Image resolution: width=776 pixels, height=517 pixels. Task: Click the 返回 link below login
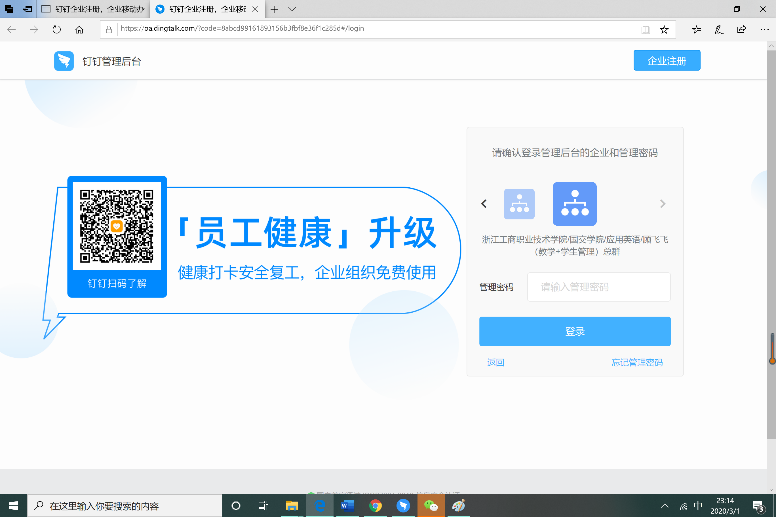[495, 362]
